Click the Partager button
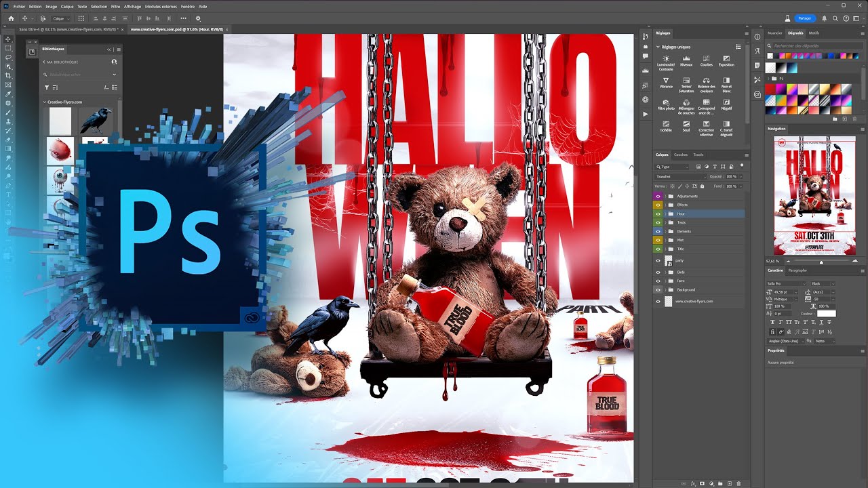Viewport: 868px width, 488px height. coord(804,18)
